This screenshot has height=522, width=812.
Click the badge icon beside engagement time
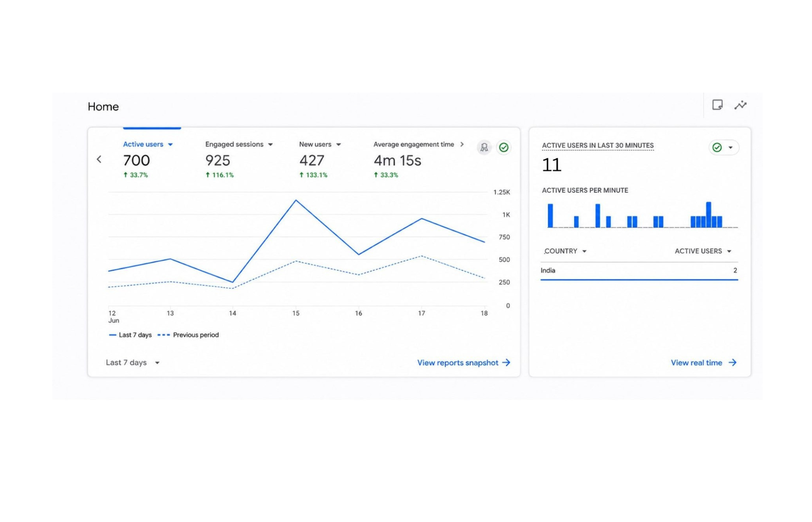tap(484, 148)
